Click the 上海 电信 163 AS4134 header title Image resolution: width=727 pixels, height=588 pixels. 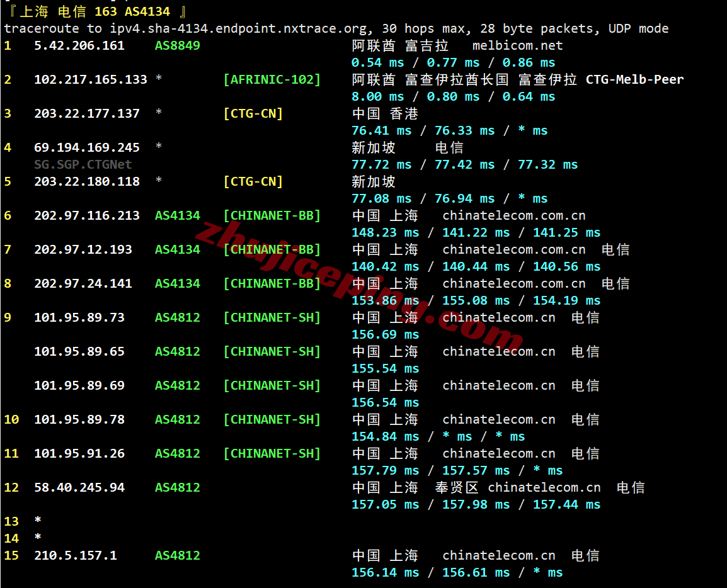[x=94, y=11]
